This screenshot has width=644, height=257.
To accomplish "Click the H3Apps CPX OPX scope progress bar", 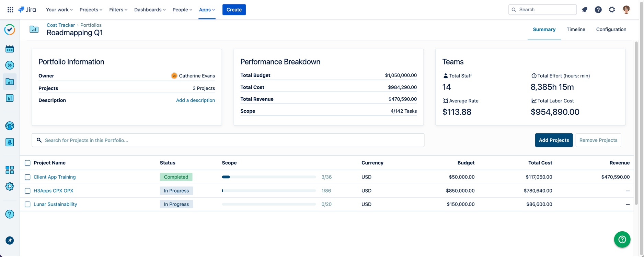I will [x=269, y=191].
